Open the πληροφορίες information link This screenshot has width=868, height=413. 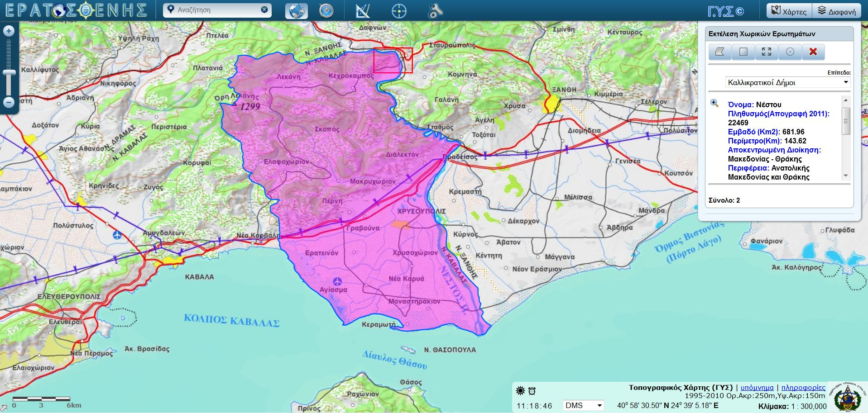(803, 388)
